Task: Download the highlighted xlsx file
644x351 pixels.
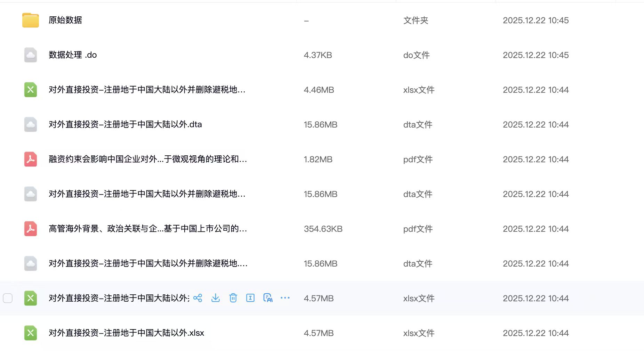Action: tap(216, 298)
